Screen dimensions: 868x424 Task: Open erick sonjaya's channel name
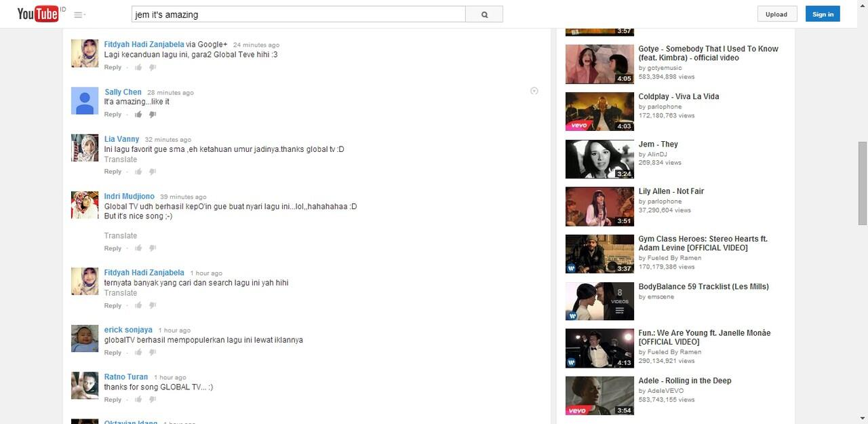coord(128,330)
